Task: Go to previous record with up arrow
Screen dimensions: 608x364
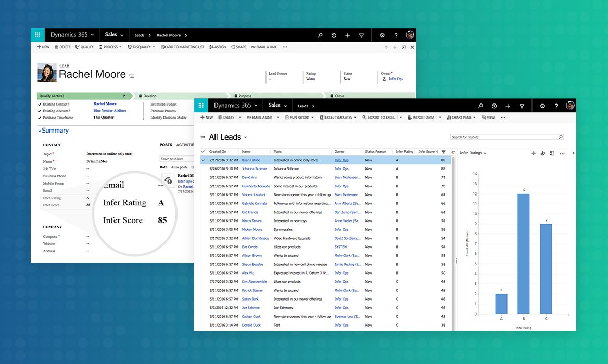Action: point(386,47)
